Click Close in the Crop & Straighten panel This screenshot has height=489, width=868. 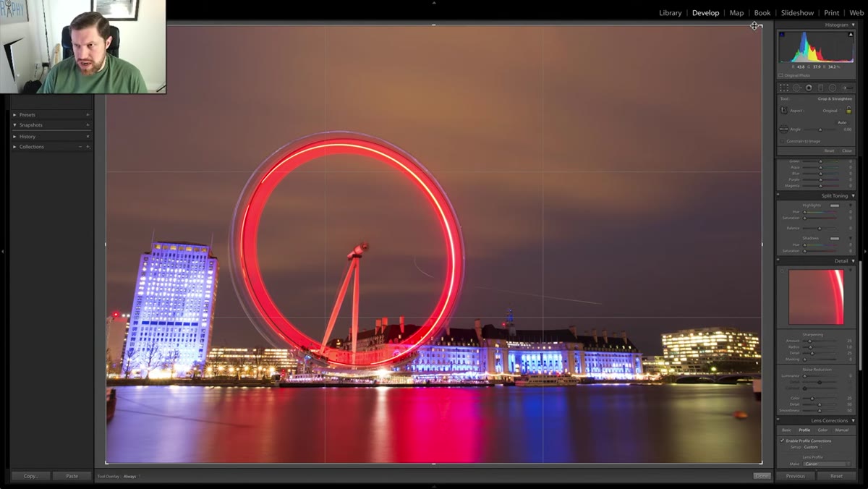(x=847, y=150)
